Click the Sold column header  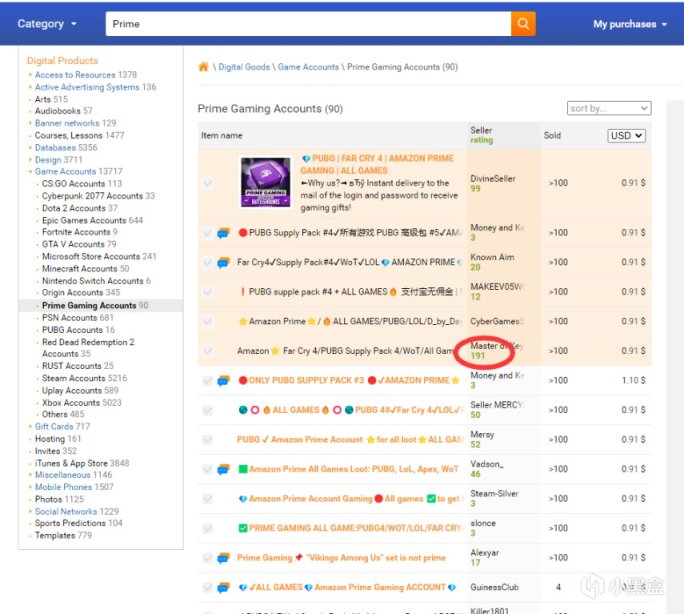552,136
